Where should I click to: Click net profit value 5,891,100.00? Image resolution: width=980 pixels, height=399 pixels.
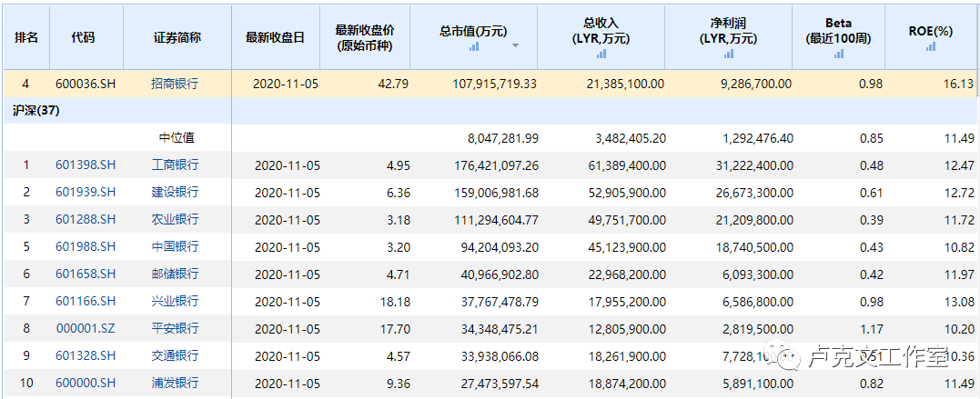coord(760,383)
